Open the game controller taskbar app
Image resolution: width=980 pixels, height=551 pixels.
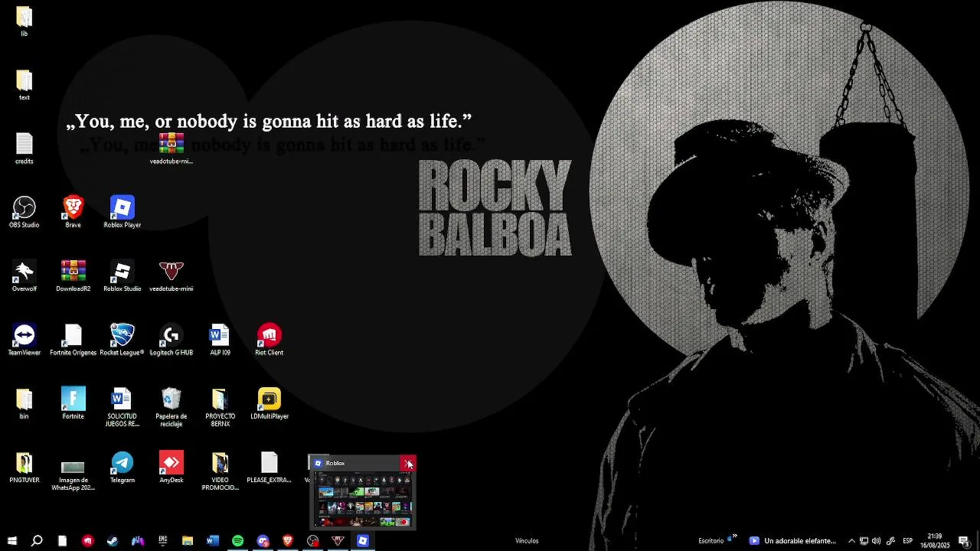point(138,541)
